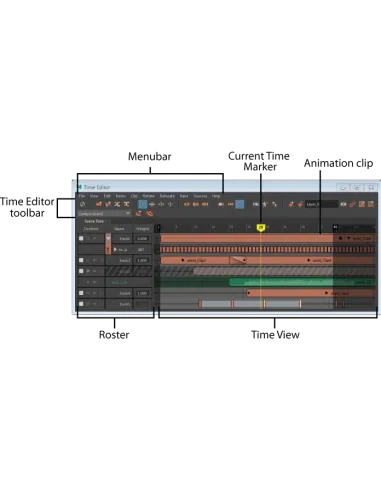This screenshot has height=492, width=381.
Task: Toggle the checkbox on the track2 row
Action: (x=81, y=260)
